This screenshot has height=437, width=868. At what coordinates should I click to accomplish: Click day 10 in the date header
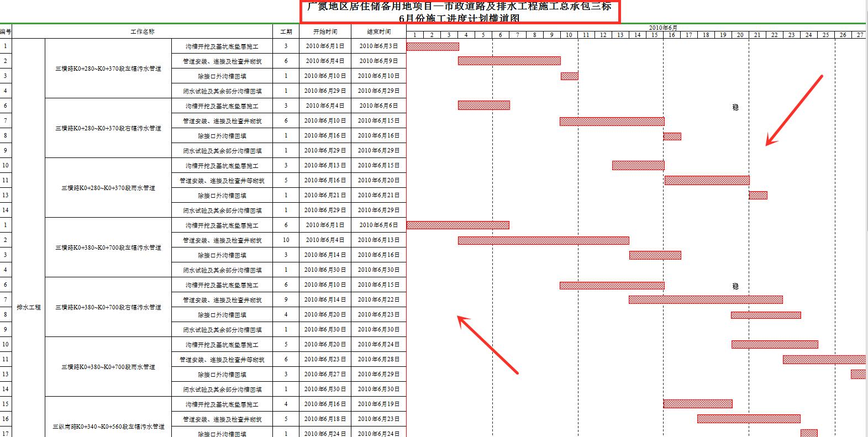pyautogui.click(x=569, y=35)
